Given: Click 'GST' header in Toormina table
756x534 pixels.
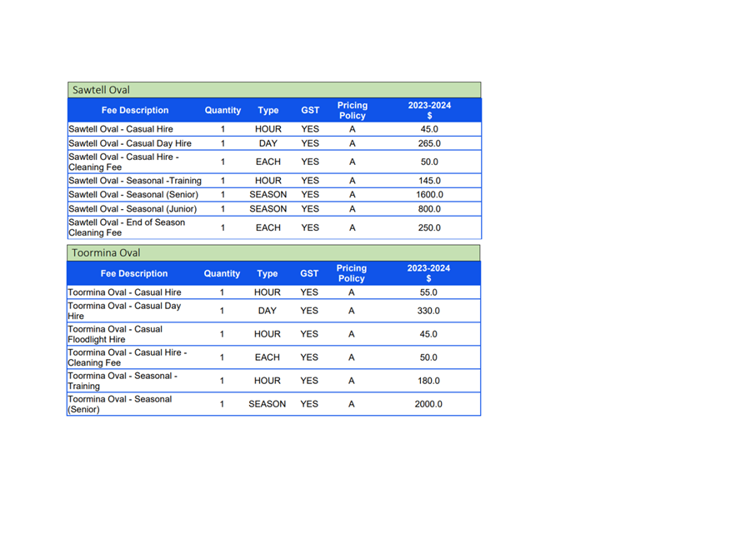Looking at the screenshot, I should coord(309,274).
